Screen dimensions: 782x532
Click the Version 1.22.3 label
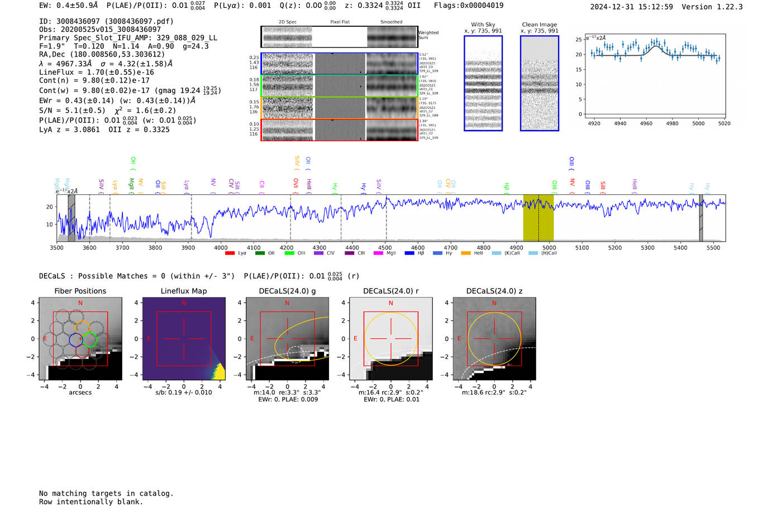(712, 7)
